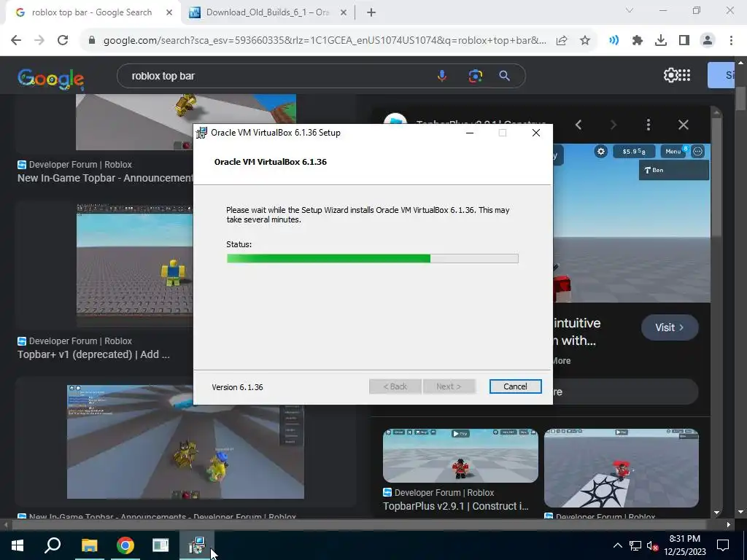This screenshot has width=747, height=560.
Task: Open network status tray icon
Action: click(x=635, y=545)
